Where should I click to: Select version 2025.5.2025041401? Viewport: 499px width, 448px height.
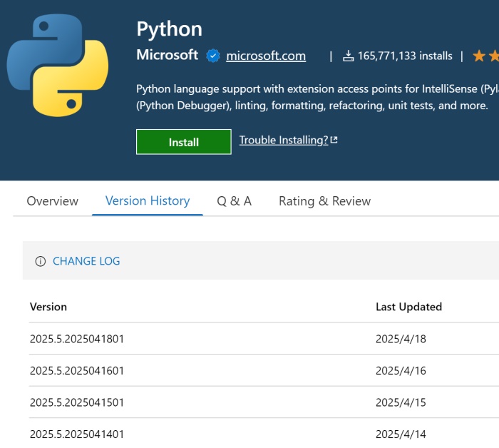tap(77, 434)
